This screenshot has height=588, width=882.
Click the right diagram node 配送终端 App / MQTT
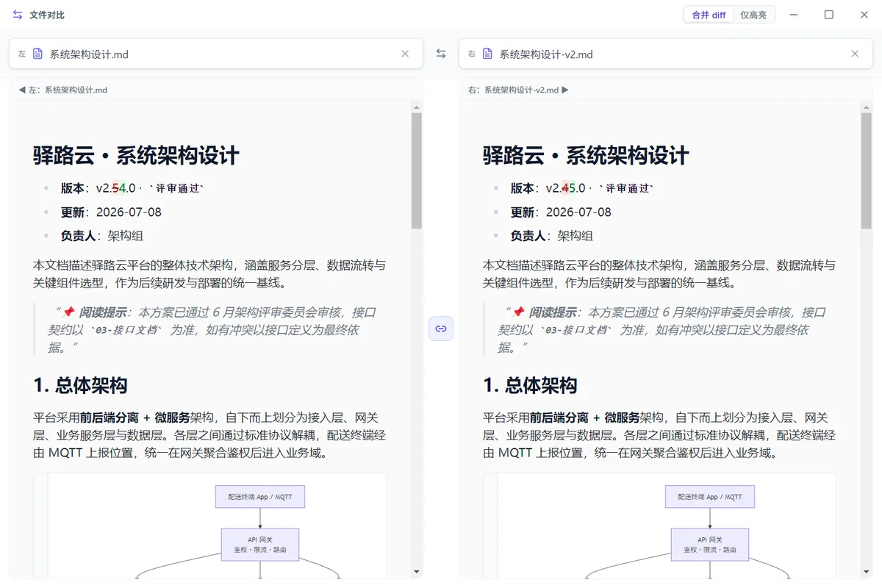(x=710, y=497)
